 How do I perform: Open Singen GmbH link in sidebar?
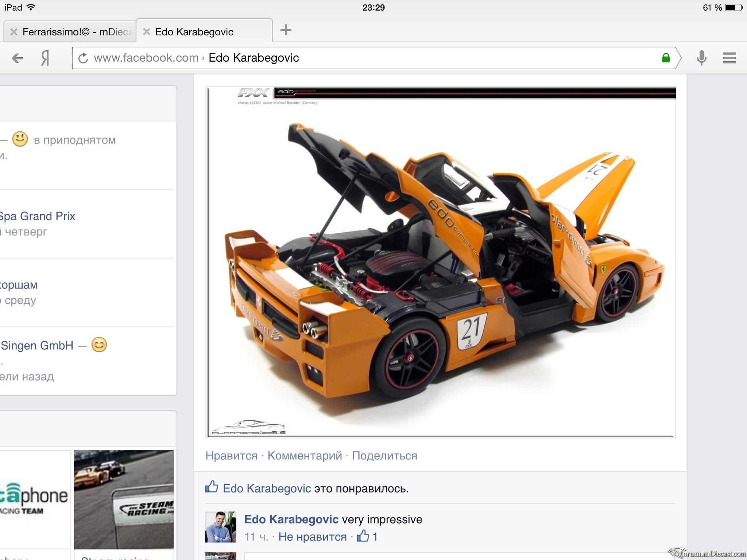(x=37, y=345)
